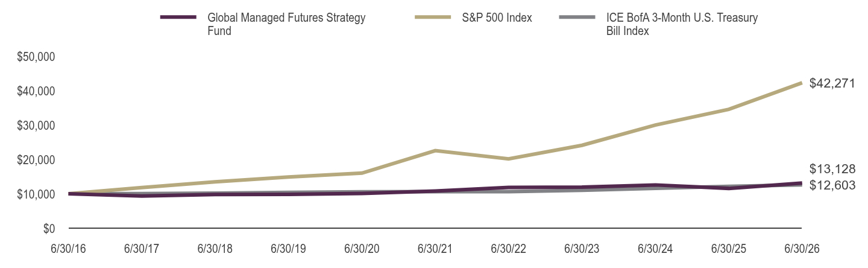Click the S&P 500 line peak at 6/30/21

[x=436, y=150]
